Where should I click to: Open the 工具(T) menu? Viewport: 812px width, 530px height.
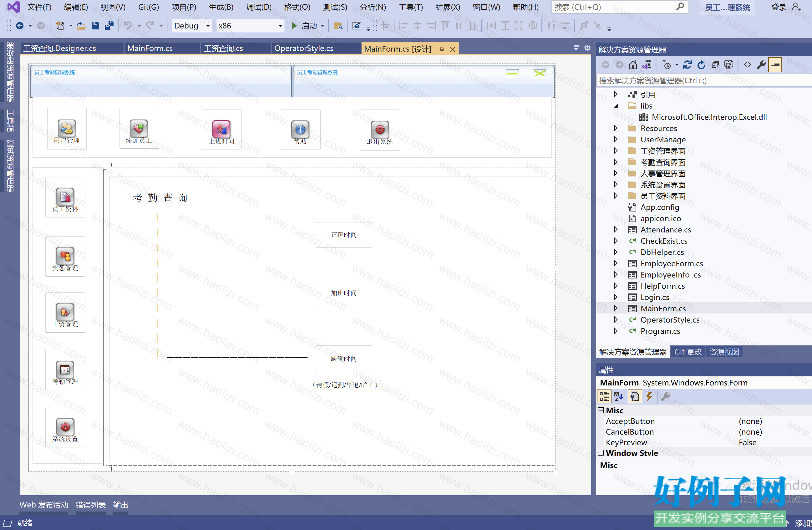pos(411,7)
